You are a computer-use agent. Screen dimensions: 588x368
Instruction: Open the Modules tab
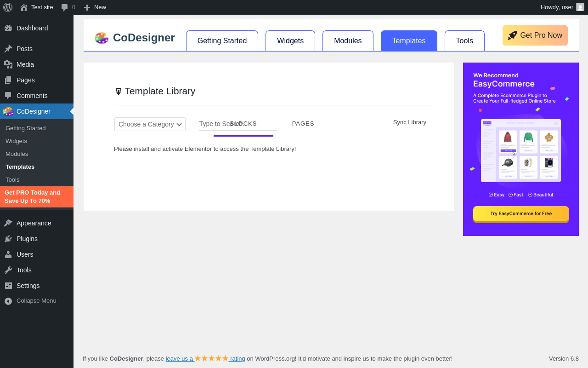(348, 41)
